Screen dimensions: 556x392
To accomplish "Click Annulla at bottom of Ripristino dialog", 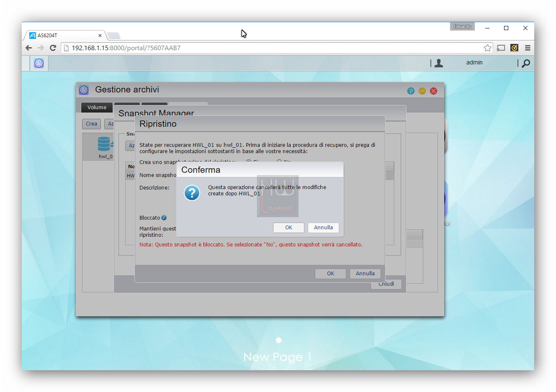I will (365, 274).
